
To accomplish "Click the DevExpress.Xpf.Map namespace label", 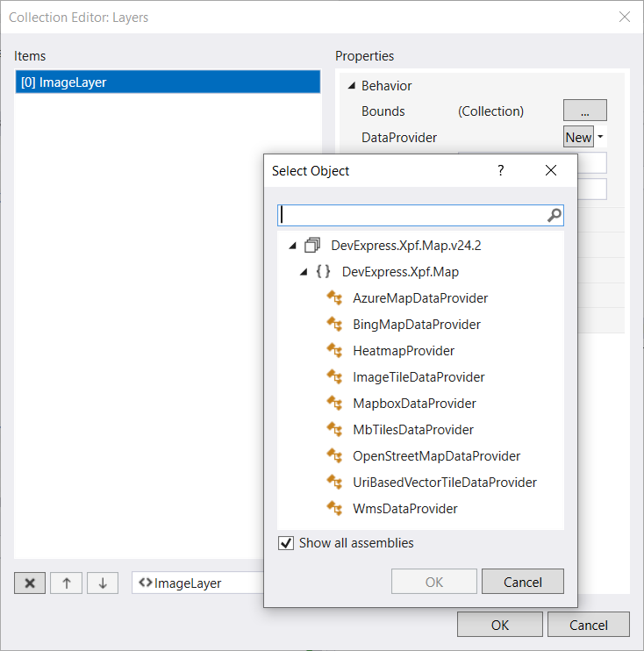I will (x=400, y=271).
